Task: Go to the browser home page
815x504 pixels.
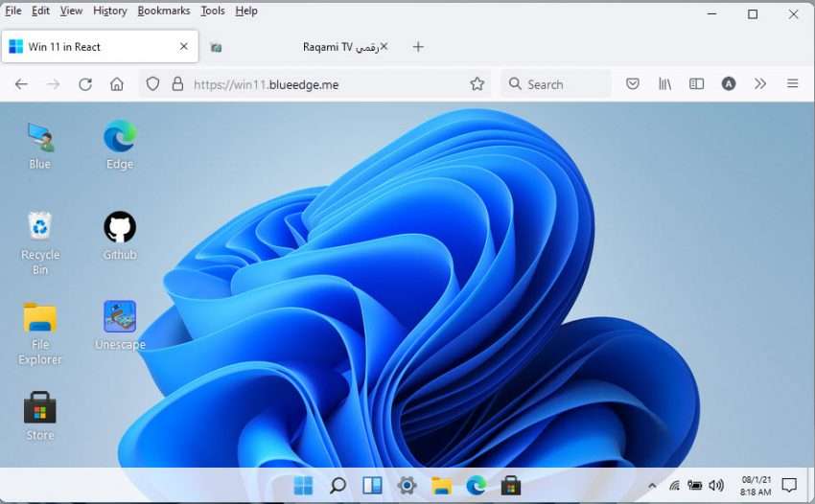Action: click(x=117, y=84)
